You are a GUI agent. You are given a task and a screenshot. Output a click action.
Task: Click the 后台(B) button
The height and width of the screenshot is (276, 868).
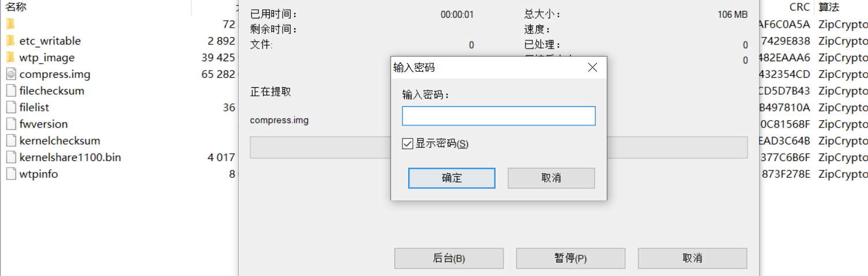click(449, 258)
